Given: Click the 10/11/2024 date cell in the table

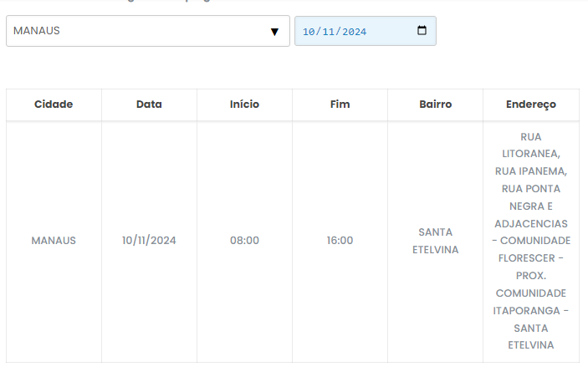Looking at the screenshot, I should click(x=149, y=241).
